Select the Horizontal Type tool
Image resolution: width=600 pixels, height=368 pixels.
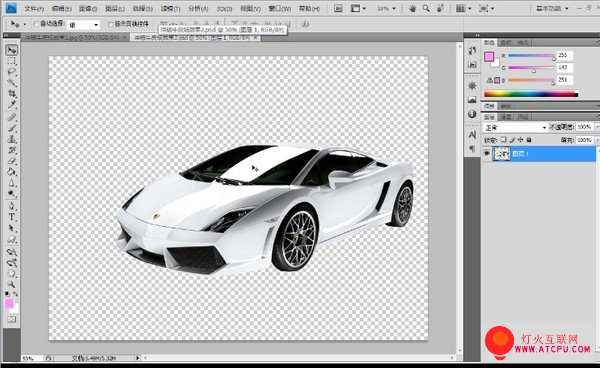12,217
